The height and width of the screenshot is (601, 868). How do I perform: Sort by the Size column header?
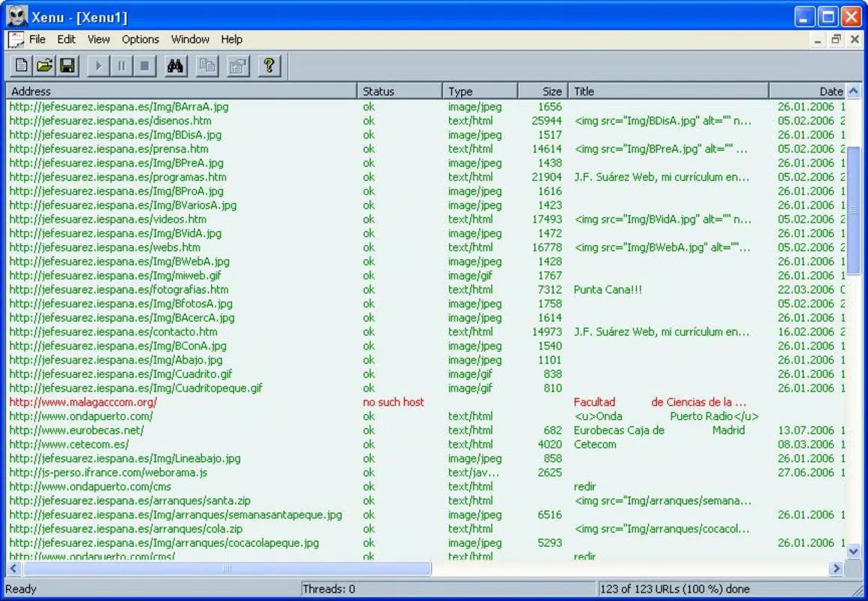click(543, 92)
